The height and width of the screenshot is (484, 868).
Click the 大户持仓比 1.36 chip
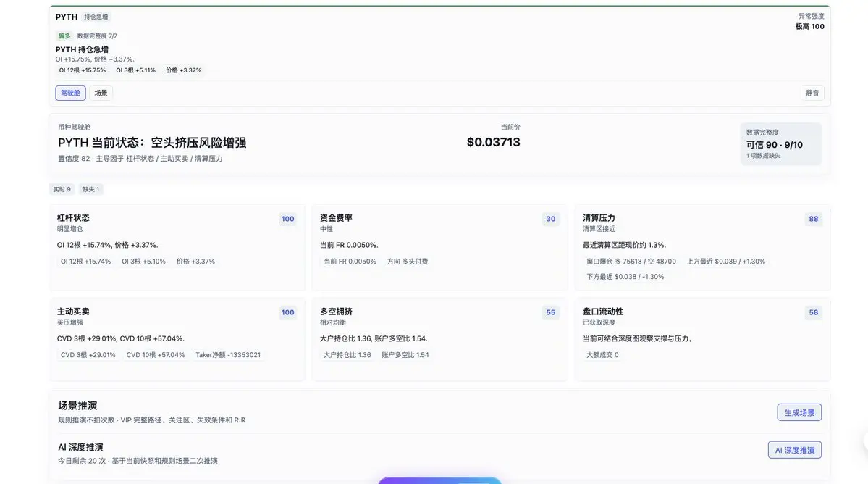347,355
